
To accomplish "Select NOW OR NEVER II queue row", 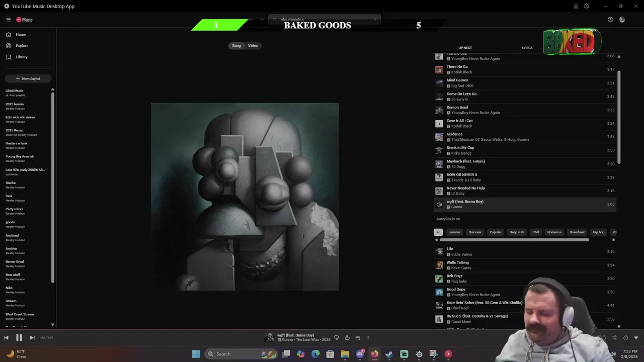I will [x=525, y=177].
